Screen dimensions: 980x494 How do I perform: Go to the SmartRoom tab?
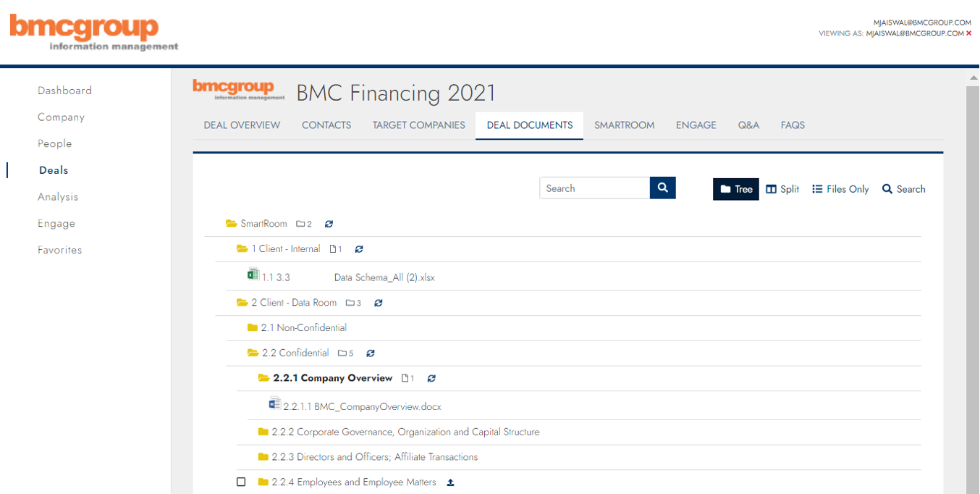click(625, 125)
